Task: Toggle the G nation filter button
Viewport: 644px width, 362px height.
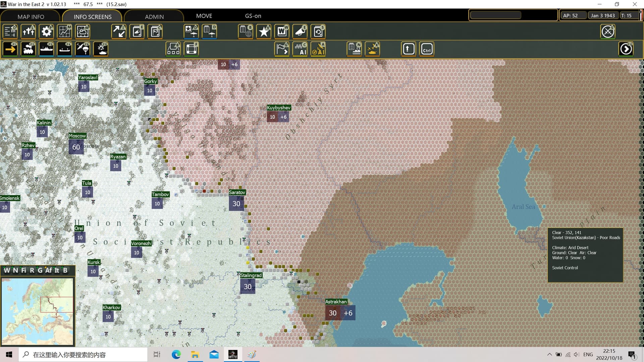Action: (x=40, y=270)
